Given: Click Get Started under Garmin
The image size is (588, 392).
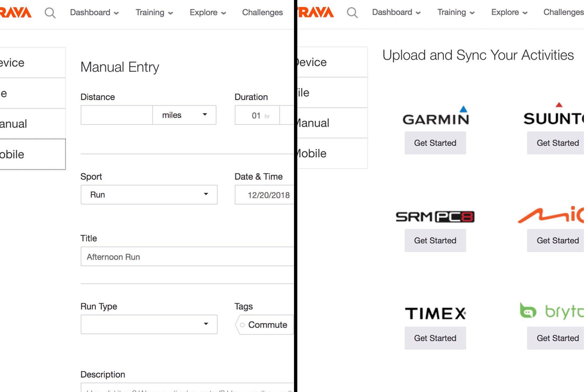Looking at the screenshot, I should click(435, 143).
